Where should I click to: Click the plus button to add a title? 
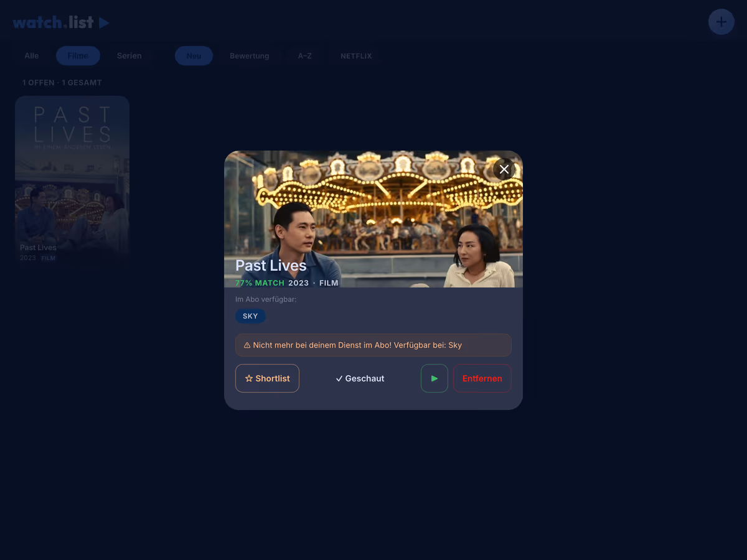click(721, 22)
